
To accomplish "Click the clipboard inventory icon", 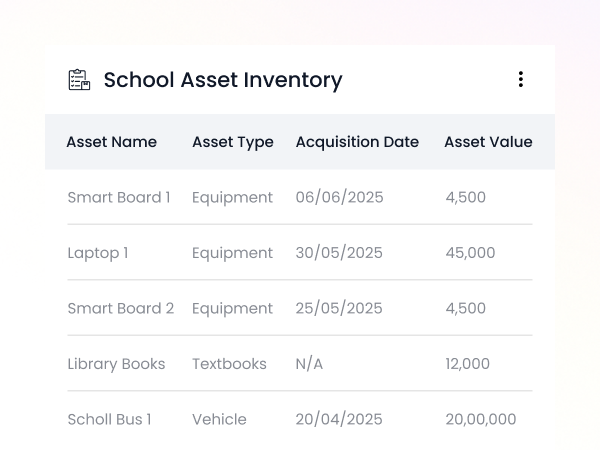I will (x=79, y=80).
